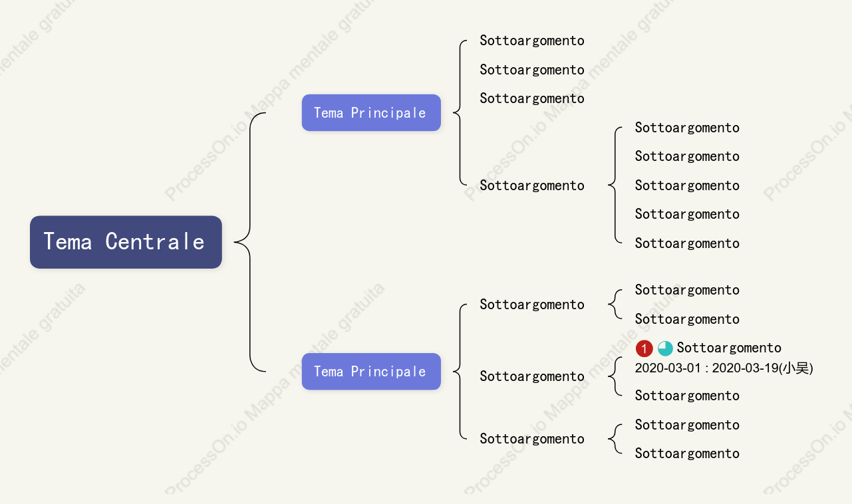Click the teal progress pie icon

coord(665,348)
